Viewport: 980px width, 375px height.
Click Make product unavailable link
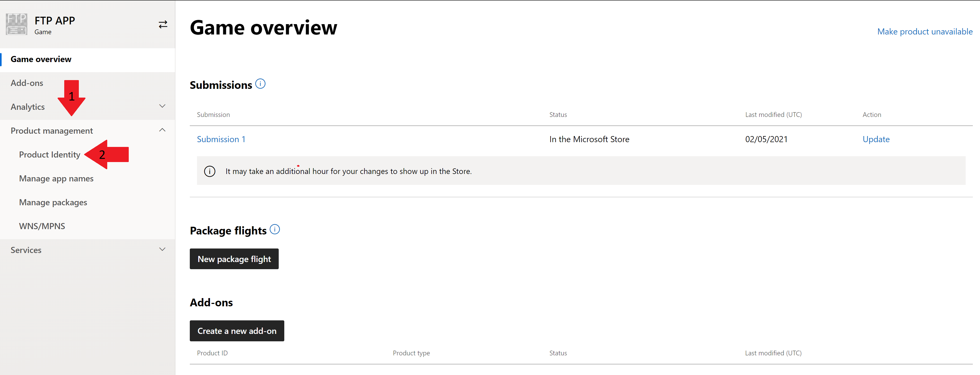925,32
